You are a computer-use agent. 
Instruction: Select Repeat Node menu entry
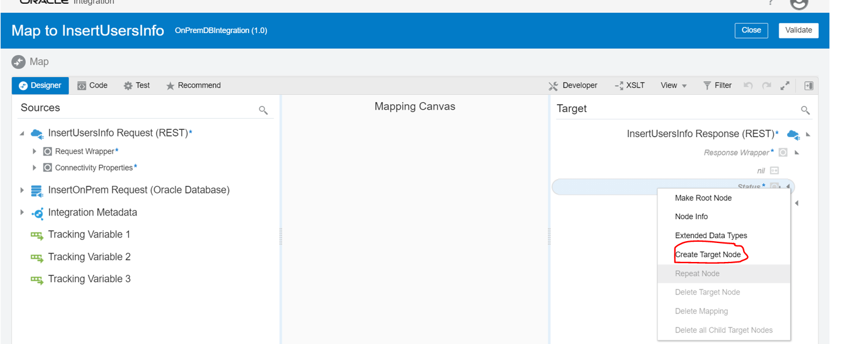pos(697,274)
